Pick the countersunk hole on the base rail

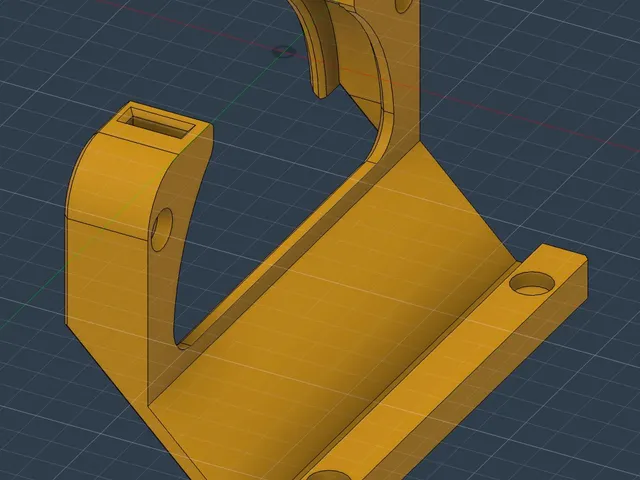(533, 284)
